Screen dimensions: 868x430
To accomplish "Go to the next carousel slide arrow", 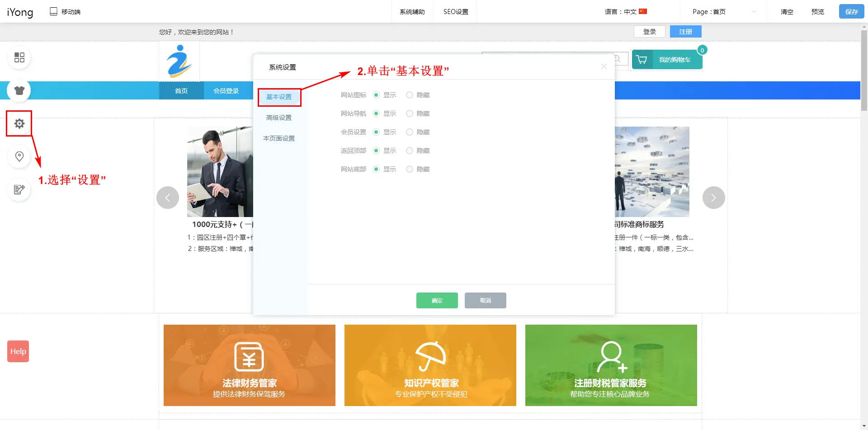I will point(713,198).
